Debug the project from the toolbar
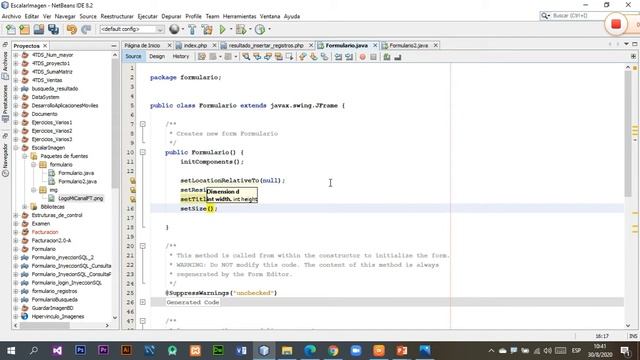640x360 pixels. coord(241,29)
